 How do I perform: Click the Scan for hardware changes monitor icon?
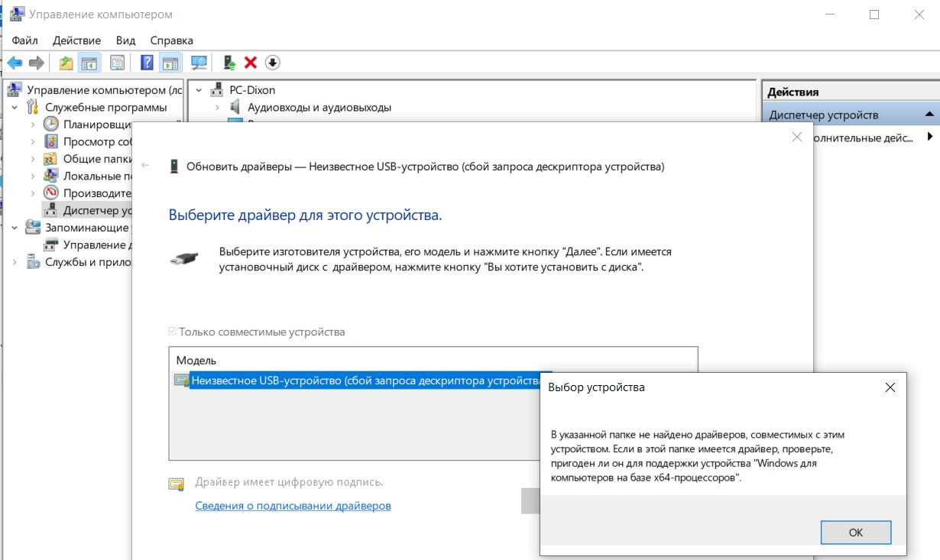199,63
